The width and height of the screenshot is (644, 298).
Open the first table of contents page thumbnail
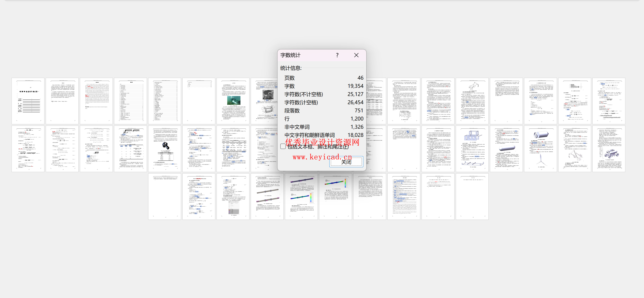[131, 101]
